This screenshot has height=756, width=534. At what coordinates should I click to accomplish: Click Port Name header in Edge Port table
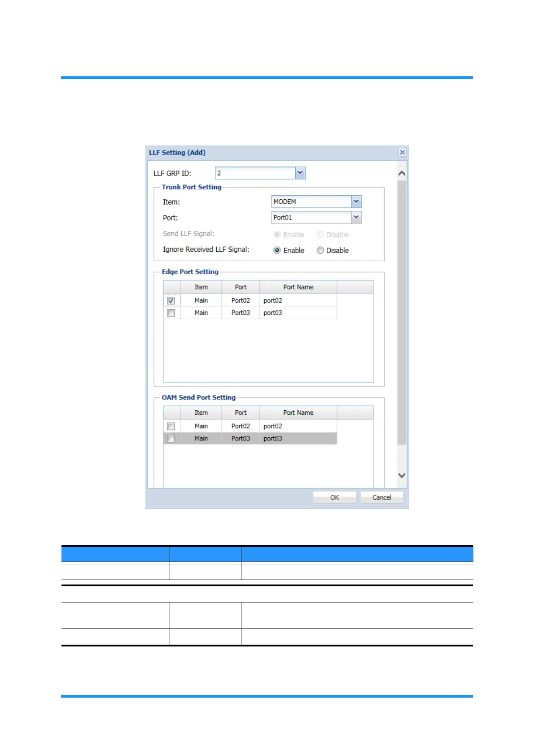(x=298, y=287)
